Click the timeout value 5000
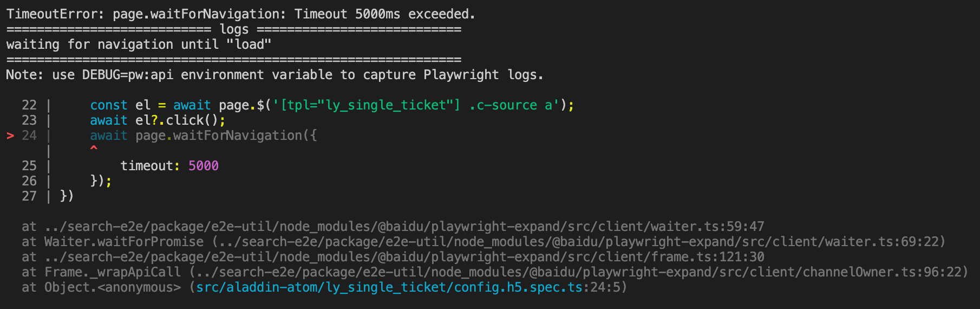The height and width of the screenshot is (309, 980). (204, 166)
